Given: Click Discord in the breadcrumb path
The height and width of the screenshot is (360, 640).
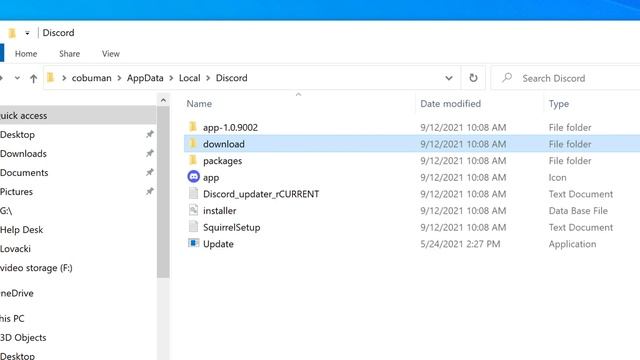Looking at the screenshot, I should pos(231,78).
